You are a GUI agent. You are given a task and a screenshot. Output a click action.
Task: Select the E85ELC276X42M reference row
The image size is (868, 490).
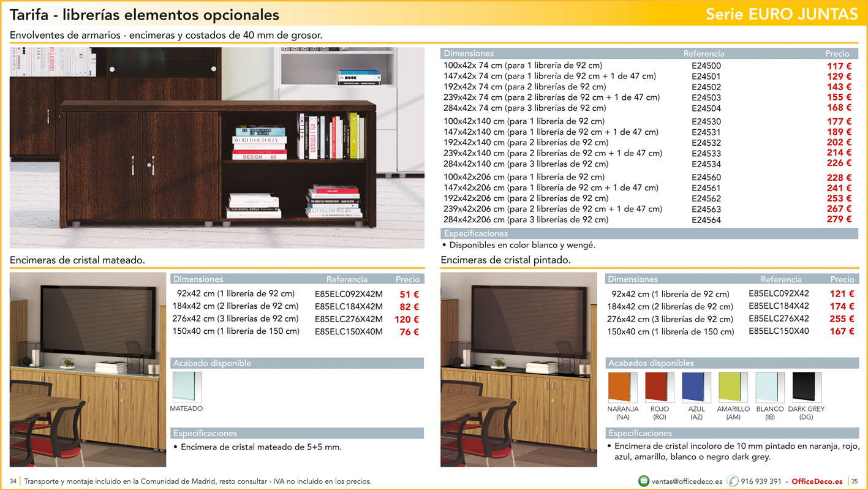[349, 319]
